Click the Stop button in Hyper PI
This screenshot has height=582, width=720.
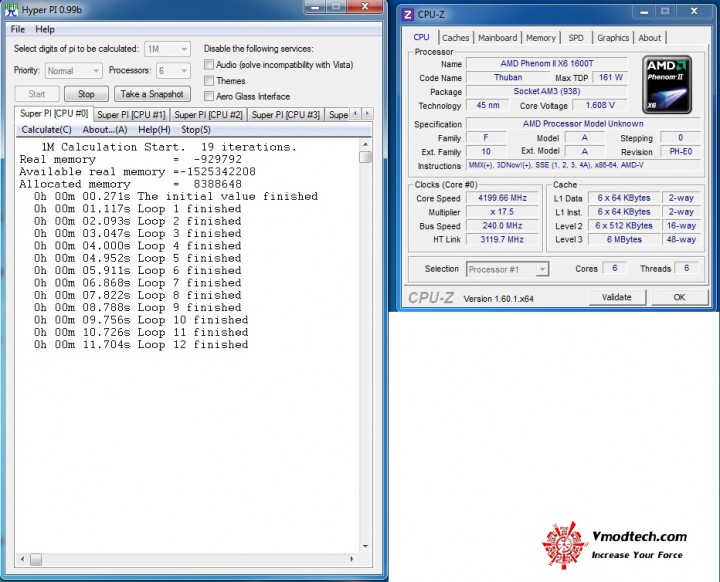86,94
